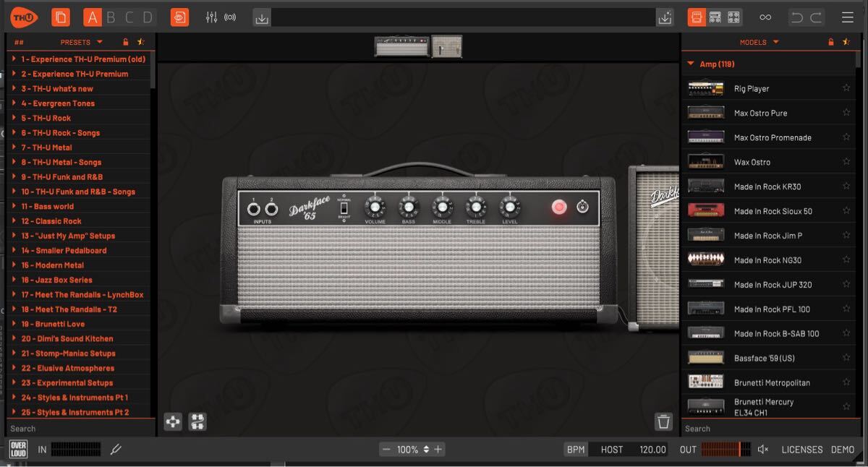This screenshot has height=467, width=868.
Task: Click the trash delete icon
Action: [664, 421]
